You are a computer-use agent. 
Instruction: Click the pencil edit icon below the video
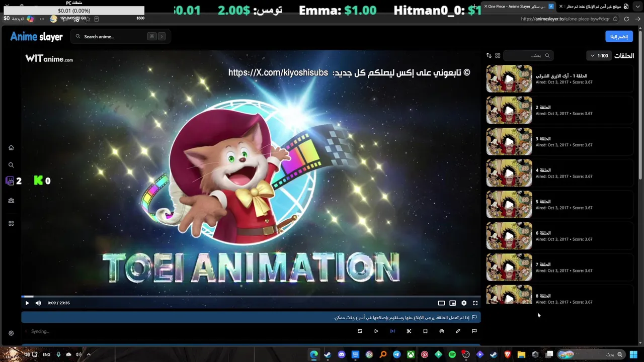pos(458,331)
